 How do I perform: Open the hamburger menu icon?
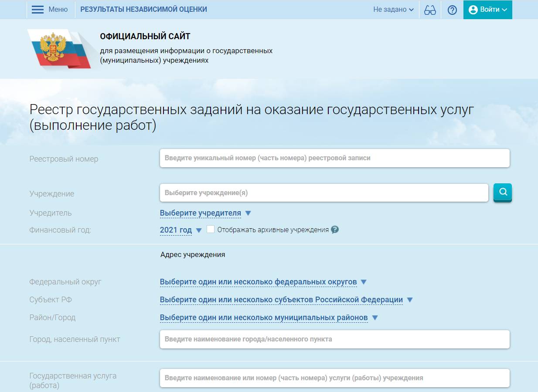[38, 10]
